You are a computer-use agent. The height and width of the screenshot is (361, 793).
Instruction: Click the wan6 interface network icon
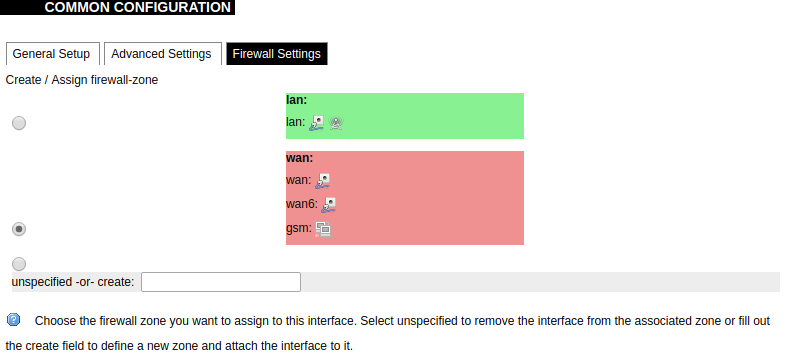pos(329,205)
